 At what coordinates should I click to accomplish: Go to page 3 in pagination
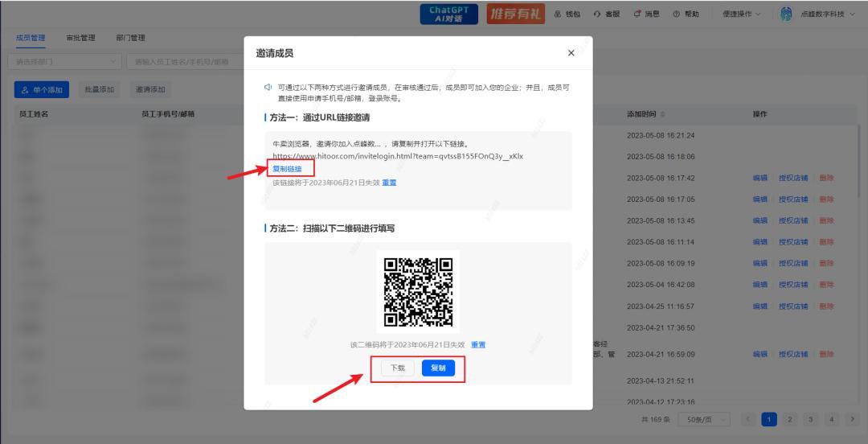810,420
